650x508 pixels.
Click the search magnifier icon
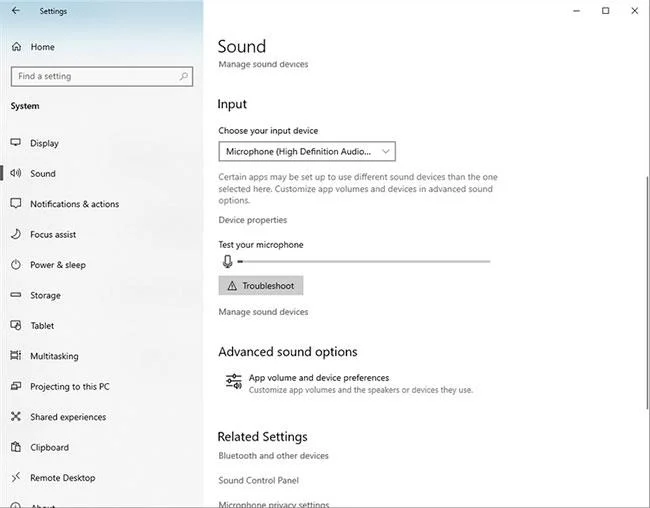coord(184,76)
